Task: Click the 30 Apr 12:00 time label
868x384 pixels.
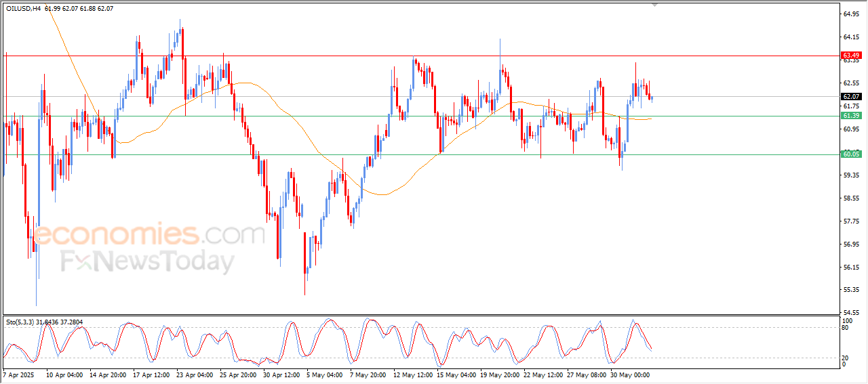Action: point(282,375)
